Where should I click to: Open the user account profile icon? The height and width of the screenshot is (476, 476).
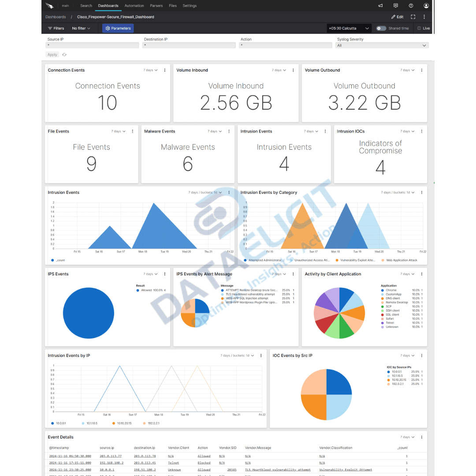[426, 5]
